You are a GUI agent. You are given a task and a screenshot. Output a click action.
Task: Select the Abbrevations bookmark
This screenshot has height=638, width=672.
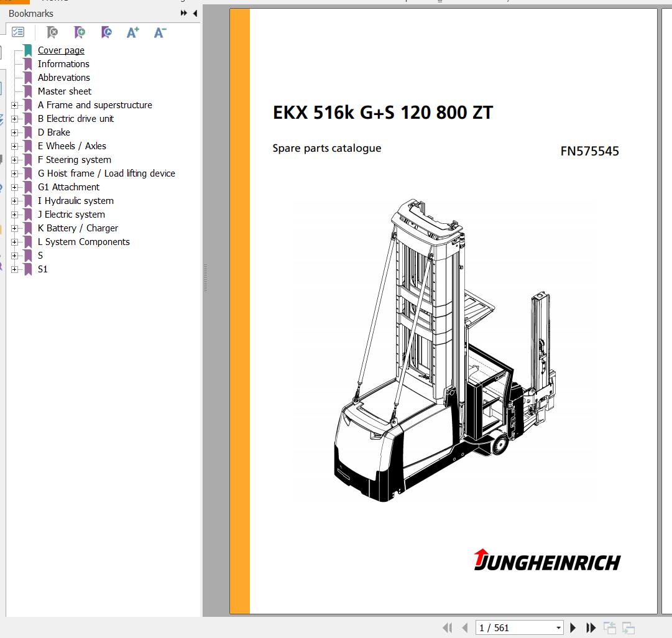point(63,78)
